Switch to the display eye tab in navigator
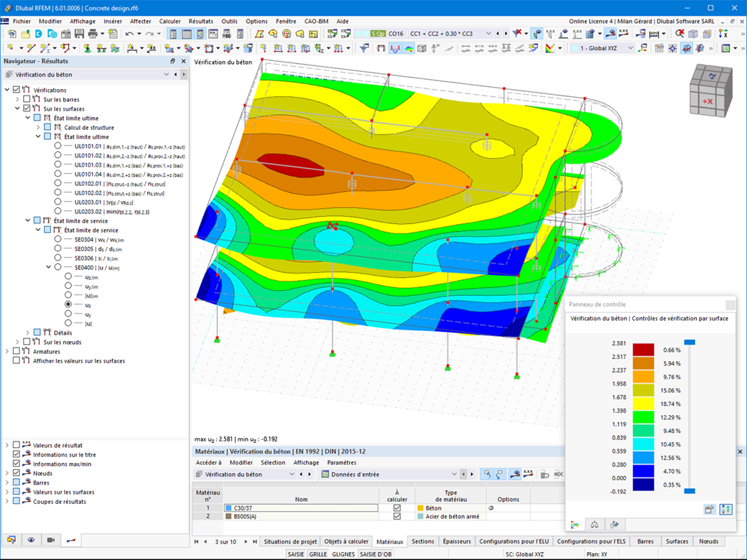Image resolution: width=747 pixels, height=560 pixels. click(x=31, y=540)
